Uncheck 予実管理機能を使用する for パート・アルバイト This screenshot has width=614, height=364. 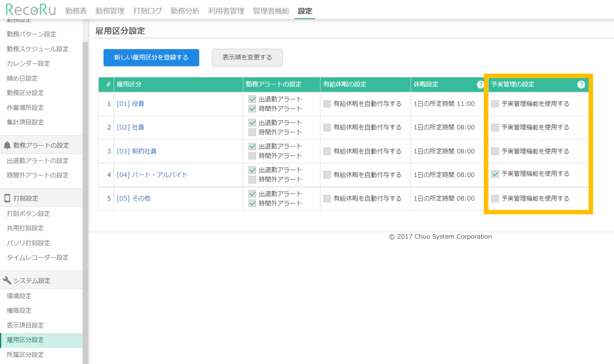click(495, 174)
